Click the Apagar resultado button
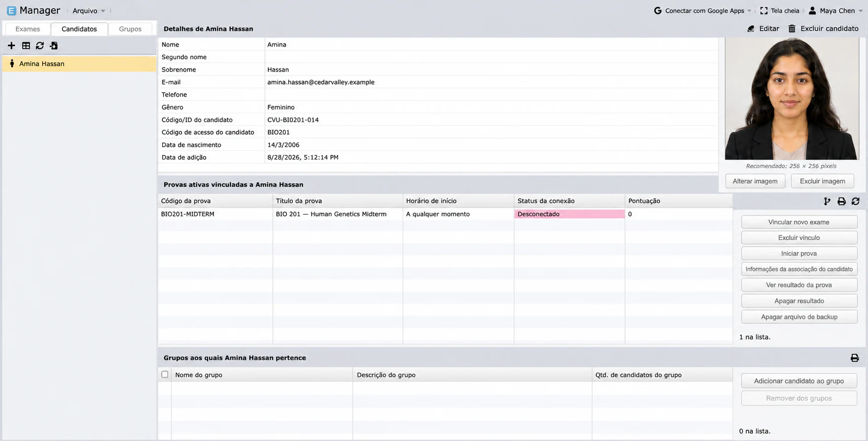 [799, 301]
